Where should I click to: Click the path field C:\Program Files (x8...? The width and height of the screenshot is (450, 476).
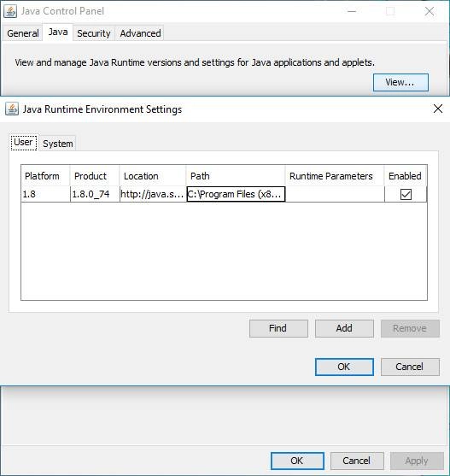(x=236, y=194)
